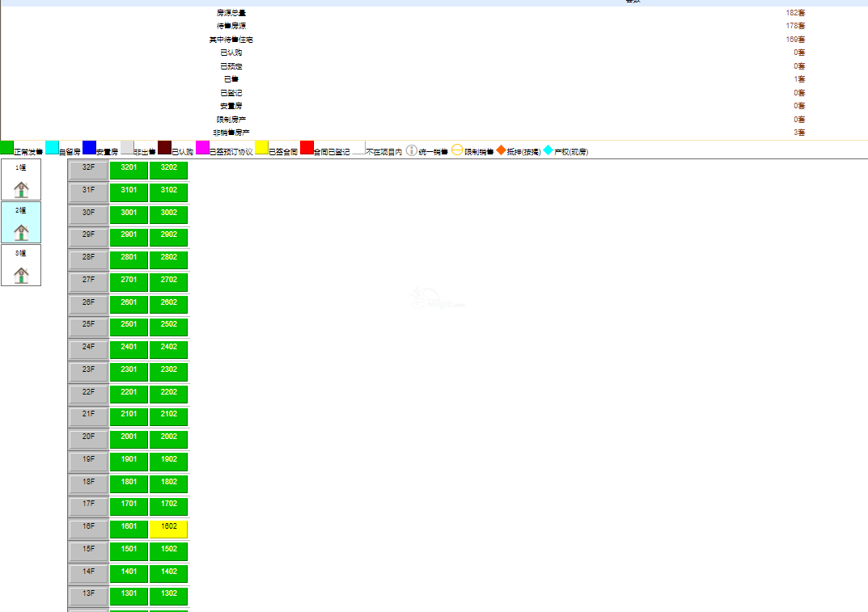868x612 pixels.
Task: Click the 18F floor header
Action: pos(88,484)
